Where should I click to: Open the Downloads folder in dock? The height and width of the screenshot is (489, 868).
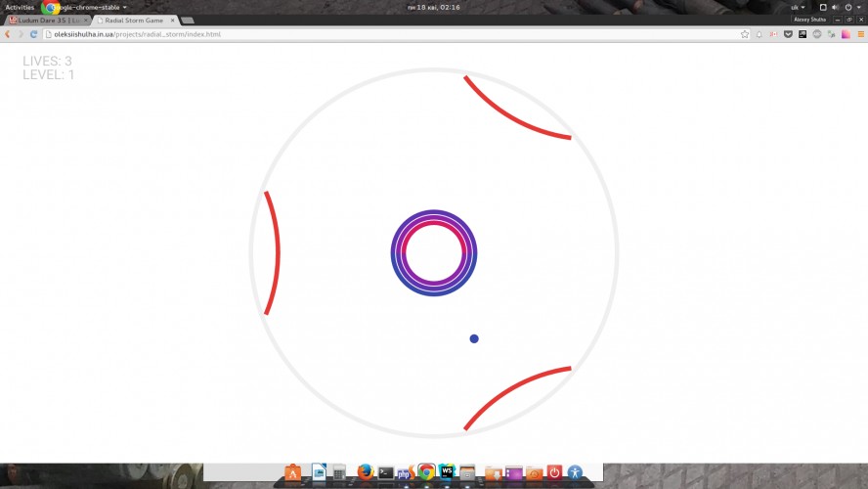(493, 473)
